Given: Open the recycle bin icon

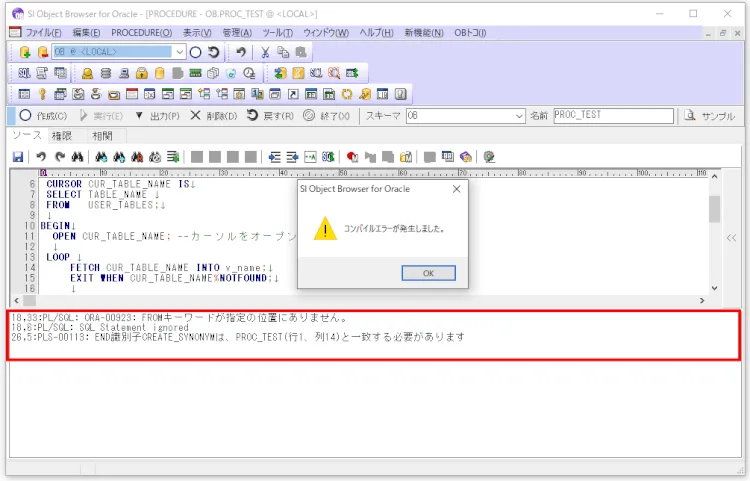Looking at the screenshot, I should [x=231, y=73].
